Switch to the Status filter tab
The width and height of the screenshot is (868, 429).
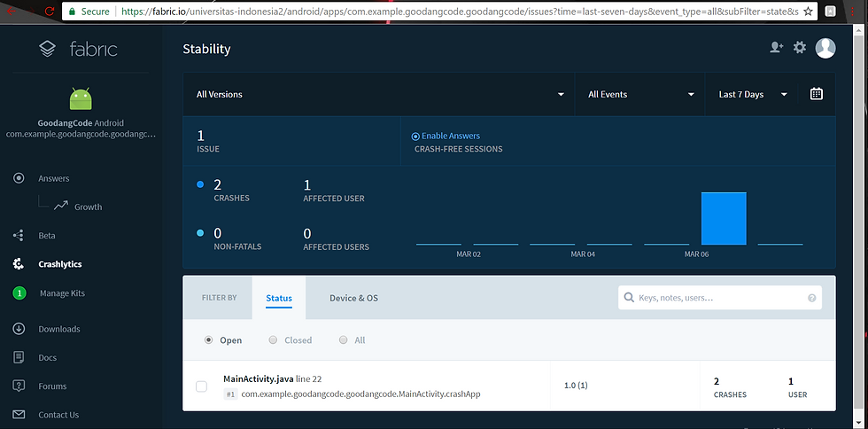pyautogui.click(x=279, y=298)
